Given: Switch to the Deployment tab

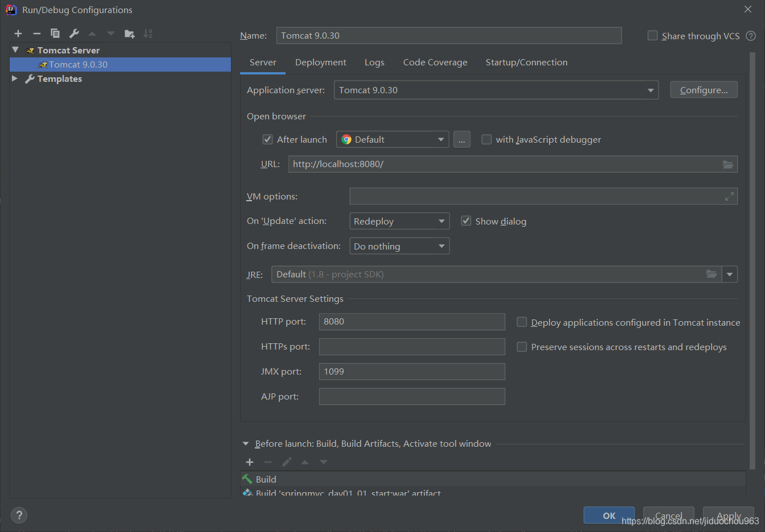Looking at the screenshot, I should point(321,63).
